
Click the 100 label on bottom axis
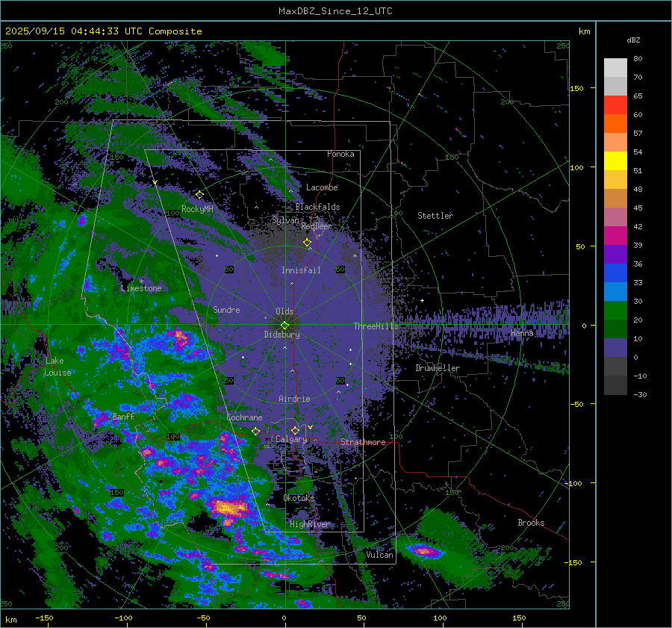[x=440, y=618]
